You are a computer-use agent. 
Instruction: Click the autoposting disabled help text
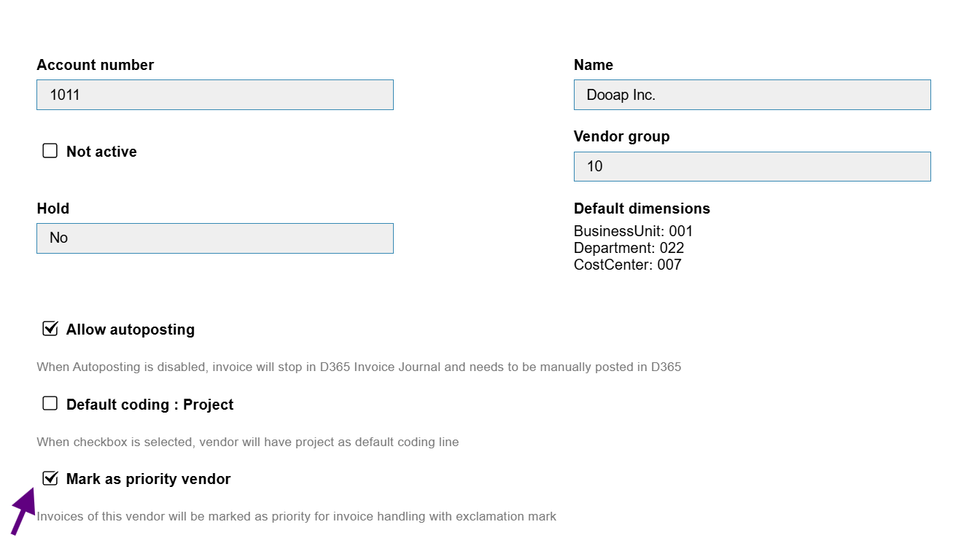pyautogui.click(x=359, y=367)
